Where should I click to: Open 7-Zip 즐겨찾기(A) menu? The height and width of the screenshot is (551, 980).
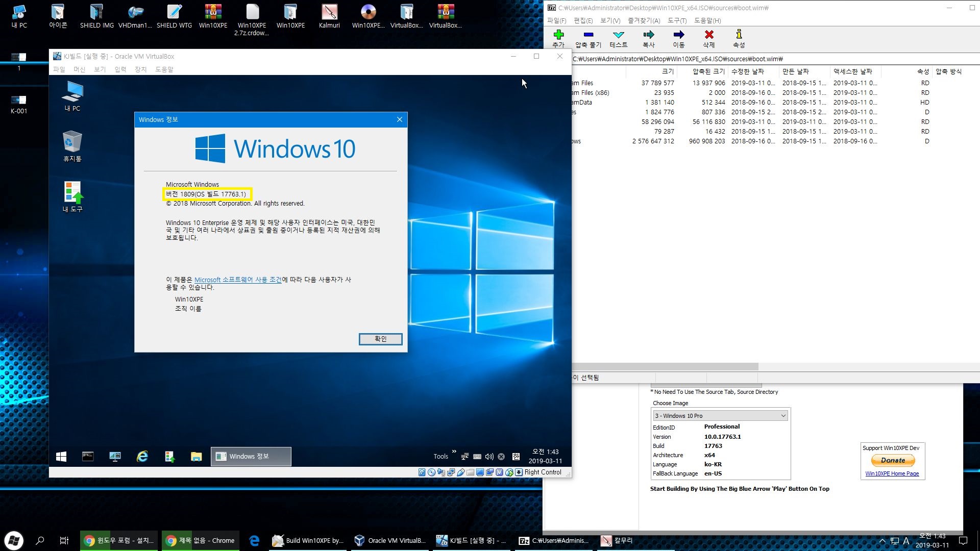click(x=644, y=20)
